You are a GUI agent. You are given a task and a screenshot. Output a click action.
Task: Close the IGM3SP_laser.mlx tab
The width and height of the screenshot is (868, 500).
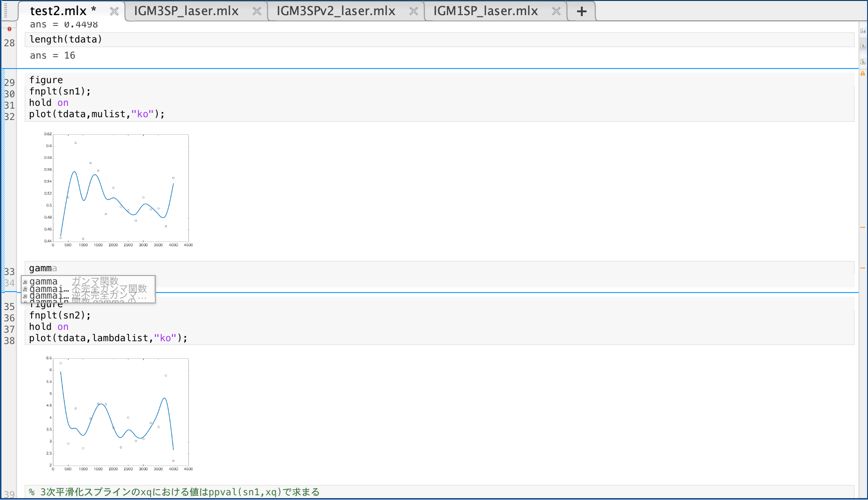[256, 11]
